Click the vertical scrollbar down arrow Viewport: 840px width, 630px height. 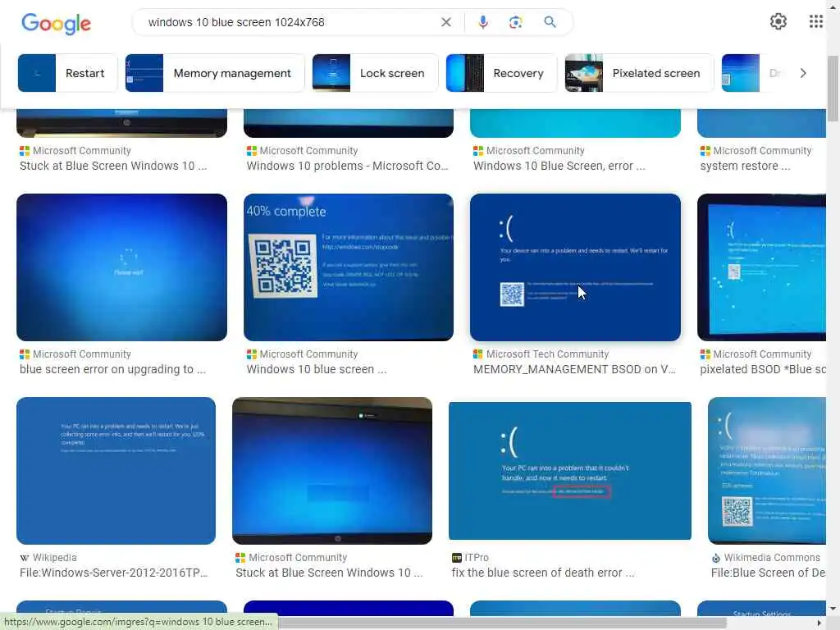[833, 608]
